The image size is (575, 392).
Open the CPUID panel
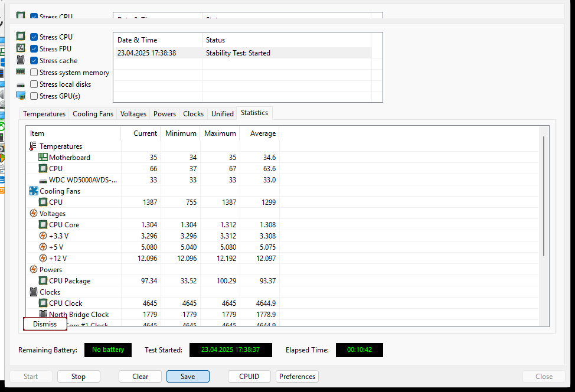click(249, 377)
